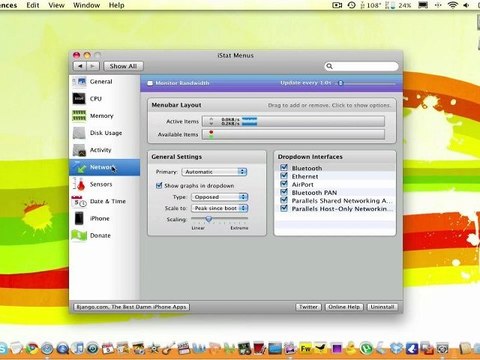Open the volume speaker menu bar icon
This screenshot has height=360, width=480.
point(466,5)
